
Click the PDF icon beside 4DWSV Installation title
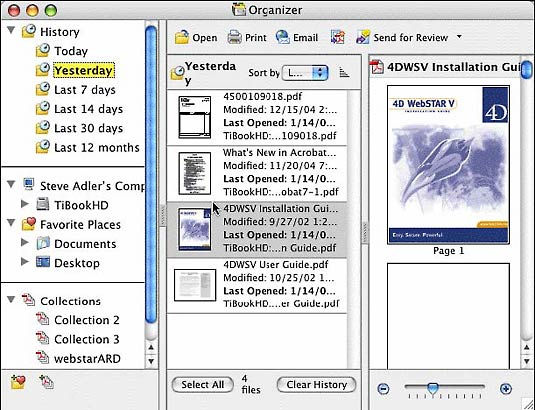(x=377, y=67)
